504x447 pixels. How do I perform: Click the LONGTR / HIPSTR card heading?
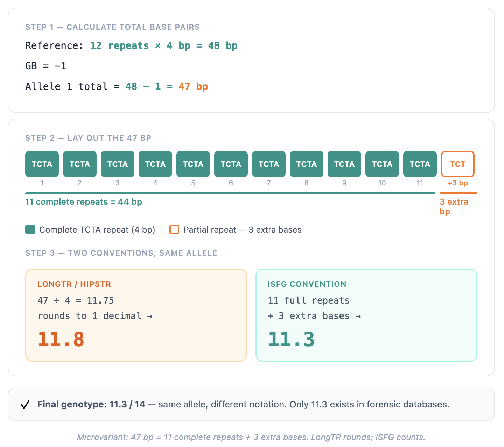pyautogui.click(x=74, y=284)
